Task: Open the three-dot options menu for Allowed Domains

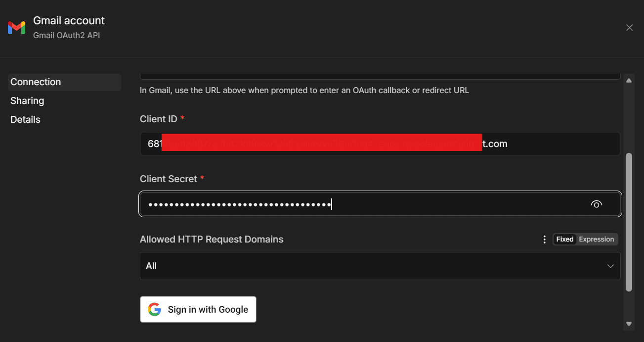Action: [x=544, y=240]
